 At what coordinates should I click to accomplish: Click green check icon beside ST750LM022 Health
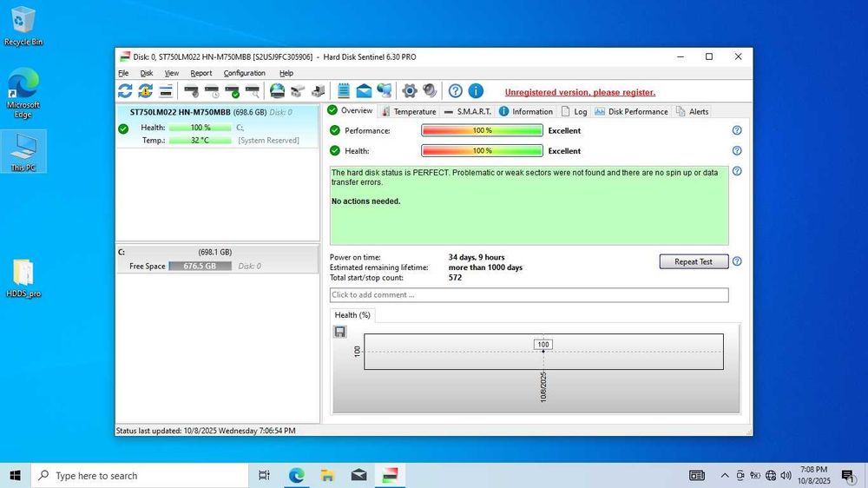(x=123, y=129)
